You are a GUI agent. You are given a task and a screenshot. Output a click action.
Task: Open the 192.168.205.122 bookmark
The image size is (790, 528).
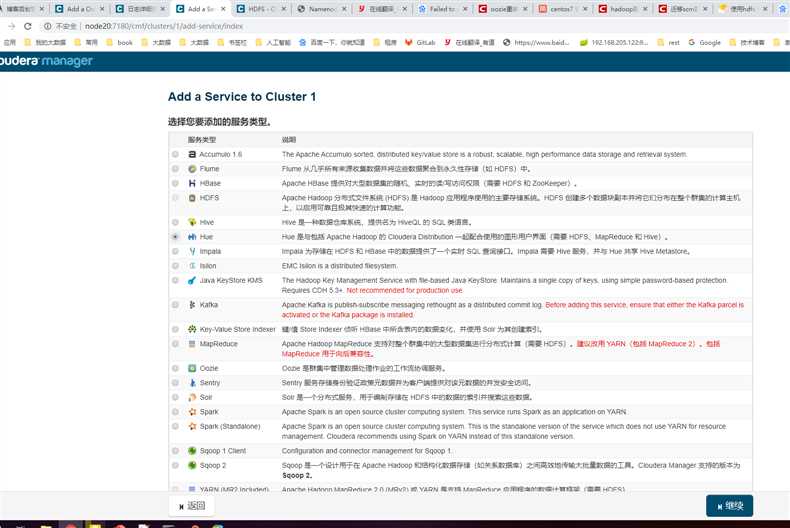[614, 43]
